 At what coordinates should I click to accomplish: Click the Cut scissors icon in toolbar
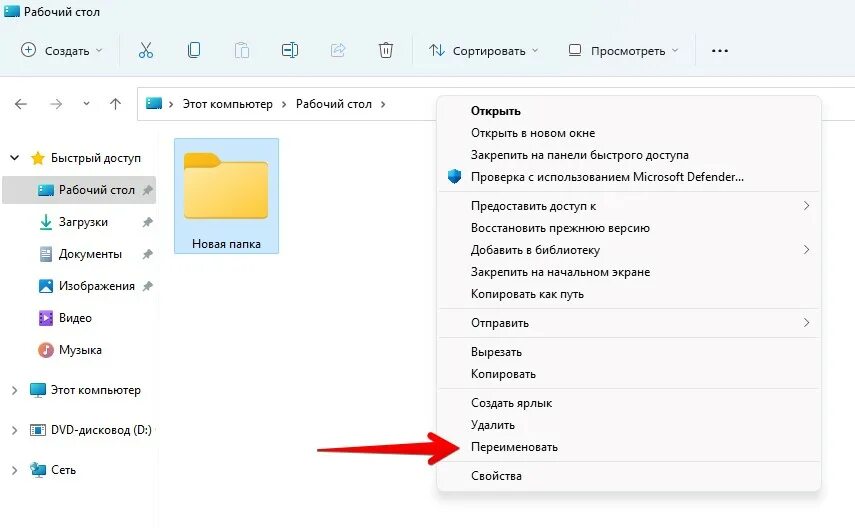[146, 50]
